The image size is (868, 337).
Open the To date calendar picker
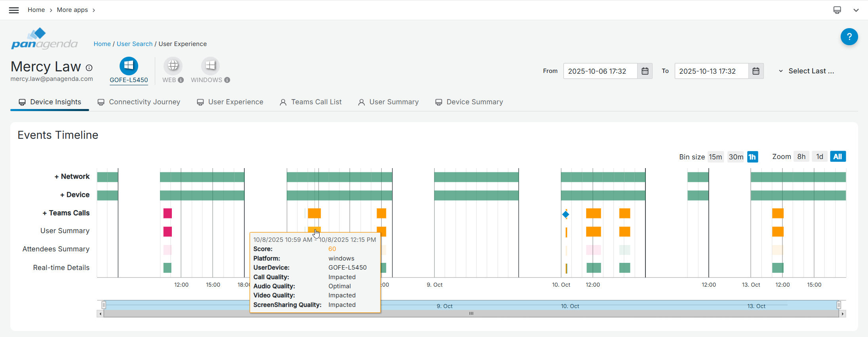(x=756, y=71)
